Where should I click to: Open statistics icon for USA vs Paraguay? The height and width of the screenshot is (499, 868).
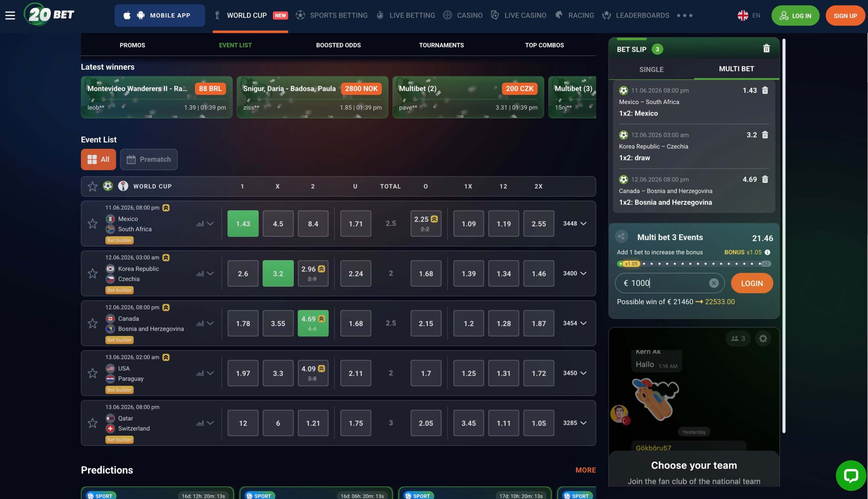(x=200, y=373)
